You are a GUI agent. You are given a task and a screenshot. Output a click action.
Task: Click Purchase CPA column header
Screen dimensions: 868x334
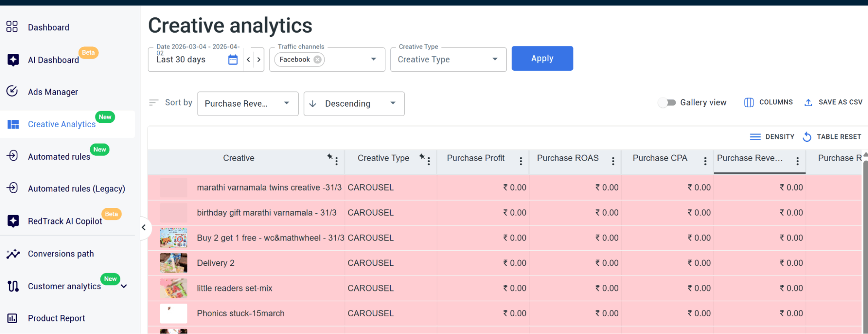coord(660,158)
